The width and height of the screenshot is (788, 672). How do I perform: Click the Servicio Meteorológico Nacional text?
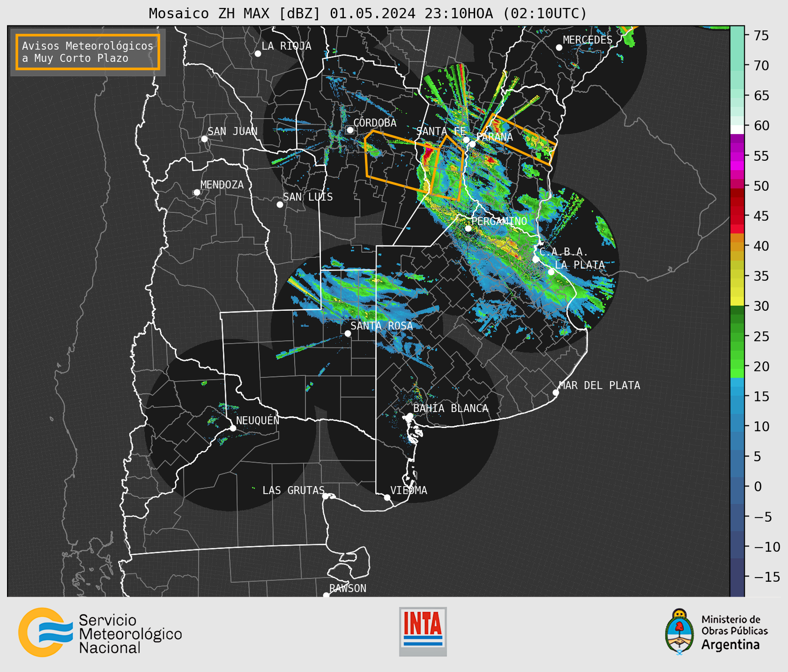click(x=130, y=634)
